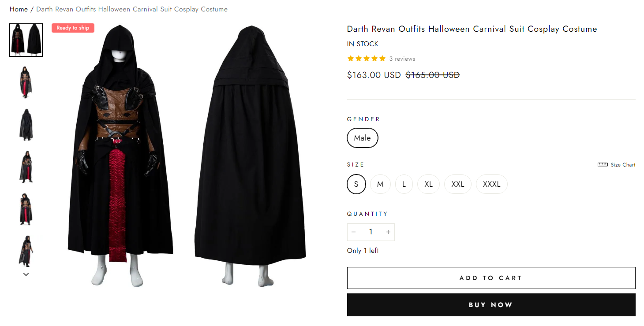Viewport: 644px width, 326px height.
Task: Select the Male gender option
Action: pos(362,138)
